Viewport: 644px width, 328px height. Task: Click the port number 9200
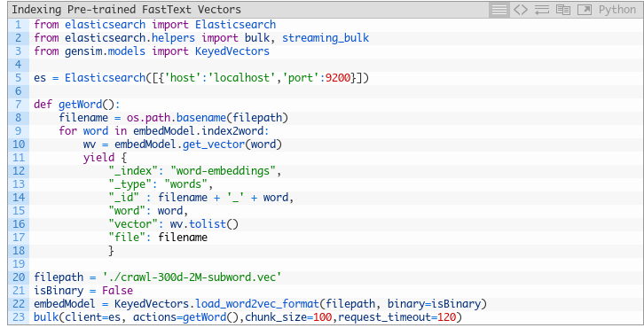(x=338, y=78)
